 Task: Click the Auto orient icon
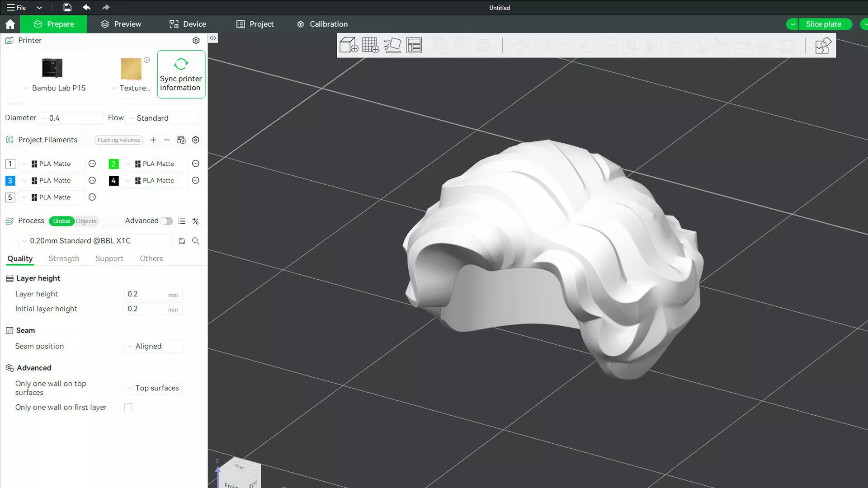coord(392,45)
